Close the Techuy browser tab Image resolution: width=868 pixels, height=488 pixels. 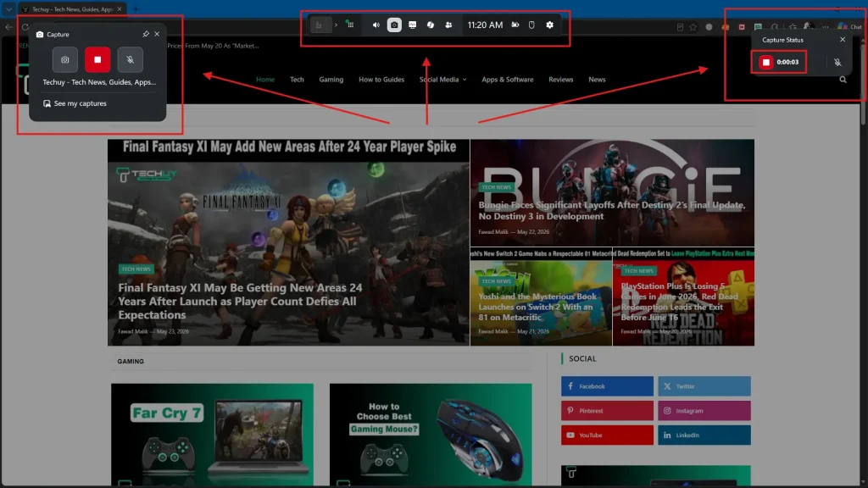120,8
